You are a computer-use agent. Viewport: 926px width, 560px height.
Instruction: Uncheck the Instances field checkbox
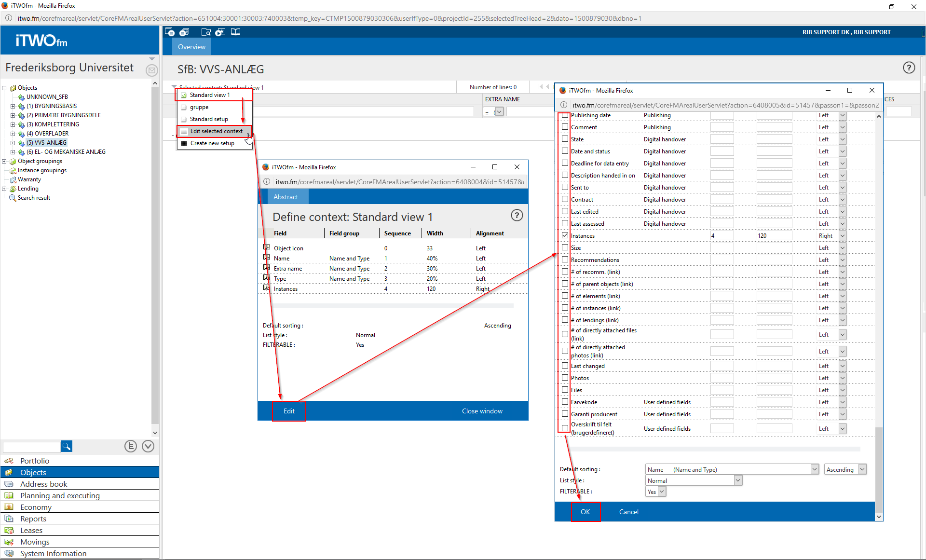coord(565,235)
